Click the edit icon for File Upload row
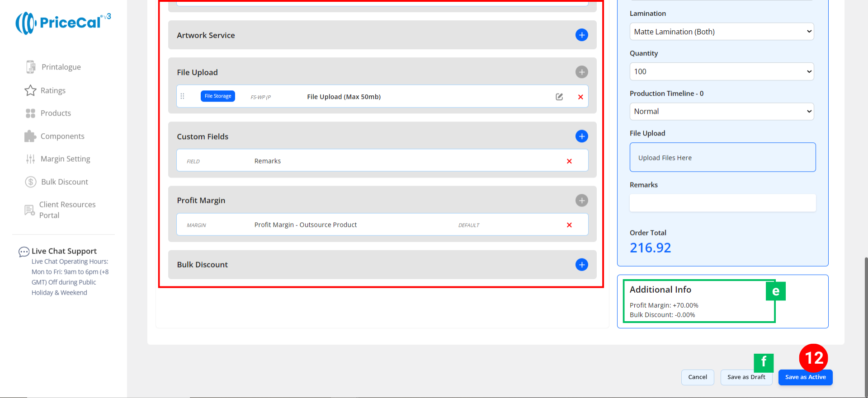The image size is (868, 398). tap(559, 97)
